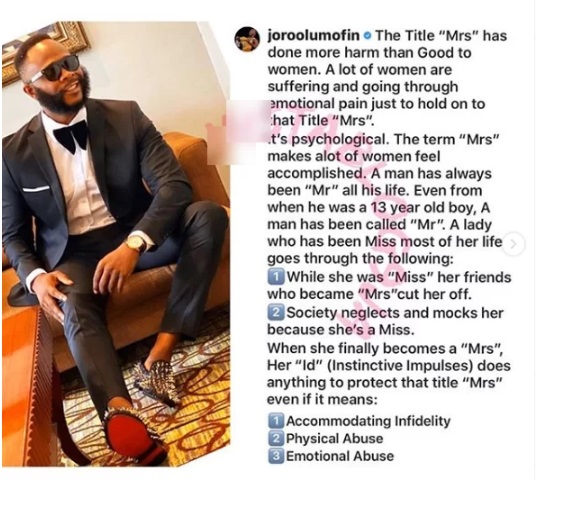Go to next slide with chevron arrow
The height and width of the screenshot is (507, 582).
(x=514, y=244)
